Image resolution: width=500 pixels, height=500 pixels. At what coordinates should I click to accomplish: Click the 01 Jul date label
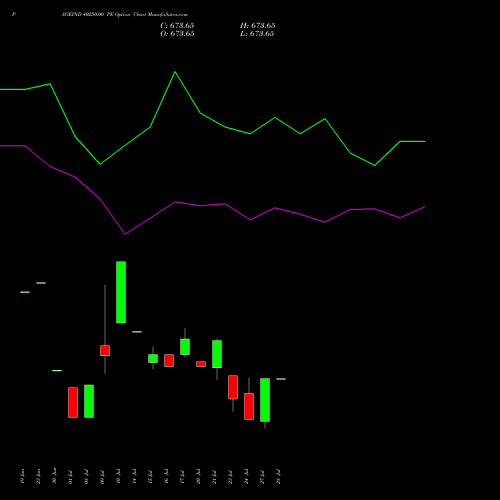(70, 477)
